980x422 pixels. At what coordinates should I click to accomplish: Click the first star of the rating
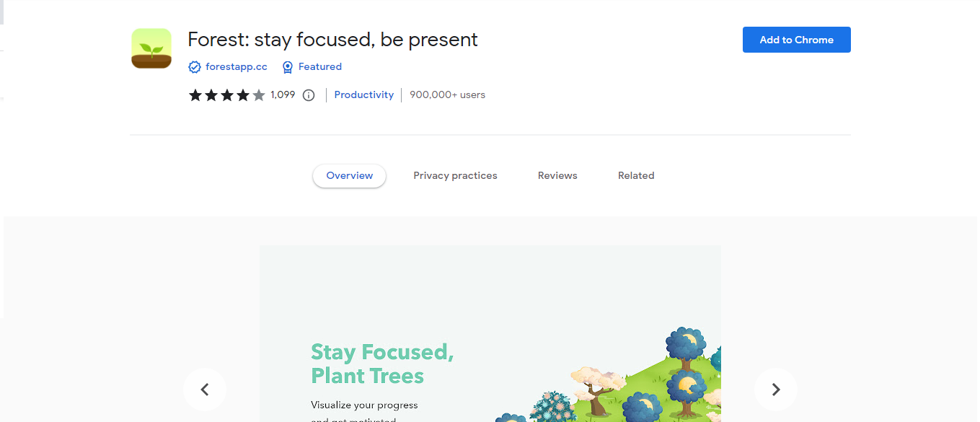click(195, 94)
